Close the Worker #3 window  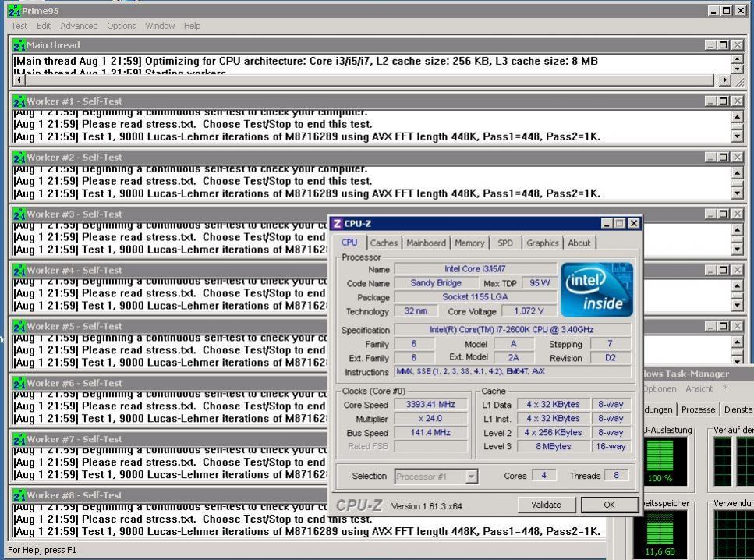[737, 214]
